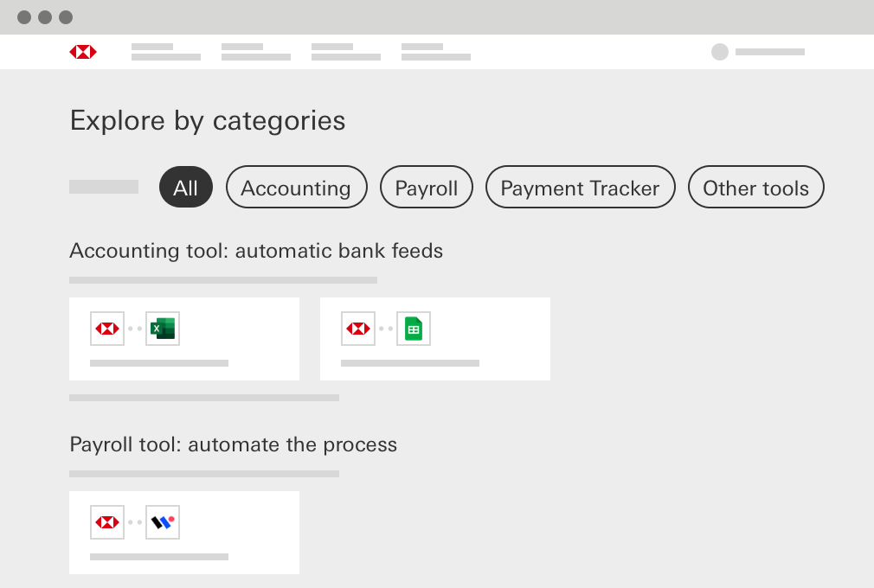This screenshot has width=874, height=588.
Task: Open the first navigation menu item
Action: [x=165, y=52]
